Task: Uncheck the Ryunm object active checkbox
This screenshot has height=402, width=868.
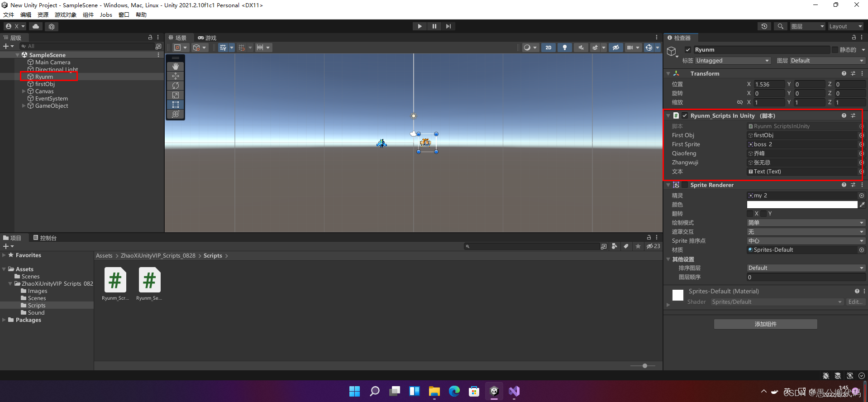Action: tap(688, 50)
